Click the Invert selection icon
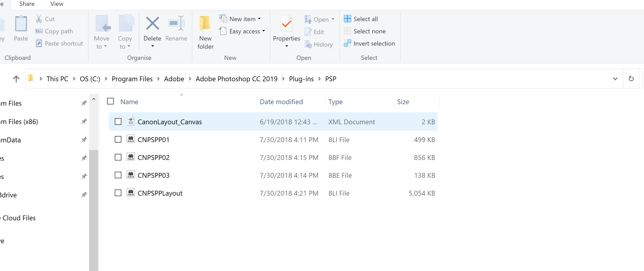This screenshot has width=644, height=271. tap(347, 43)
